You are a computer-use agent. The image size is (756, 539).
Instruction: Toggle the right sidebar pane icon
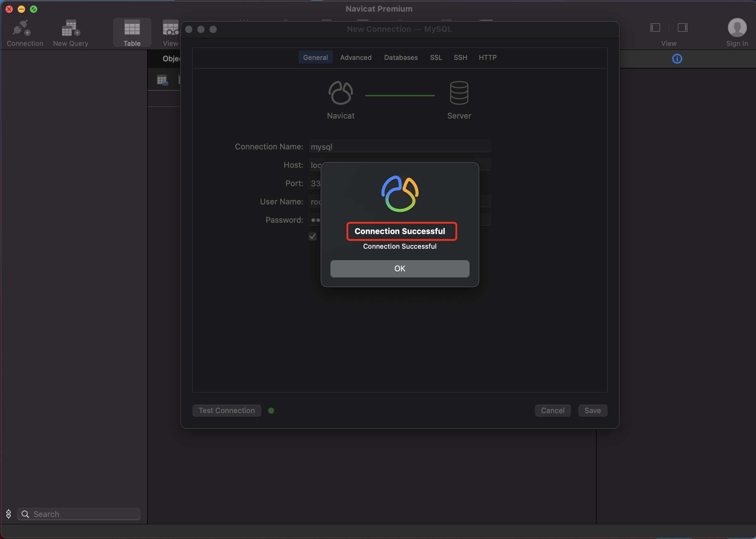pos(682,28)
